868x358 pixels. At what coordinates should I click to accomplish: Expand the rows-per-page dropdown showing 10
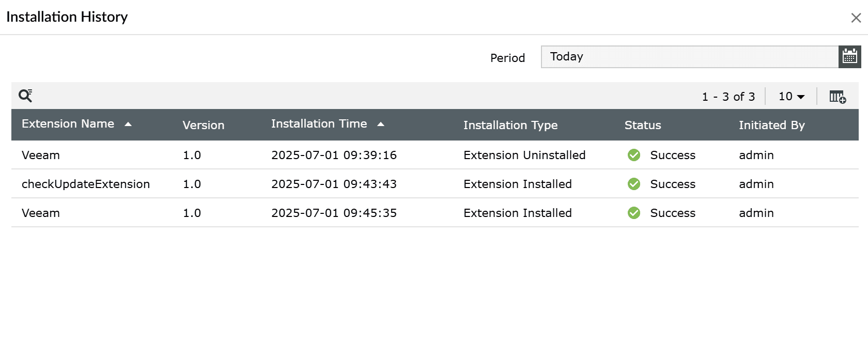point(792,97)
